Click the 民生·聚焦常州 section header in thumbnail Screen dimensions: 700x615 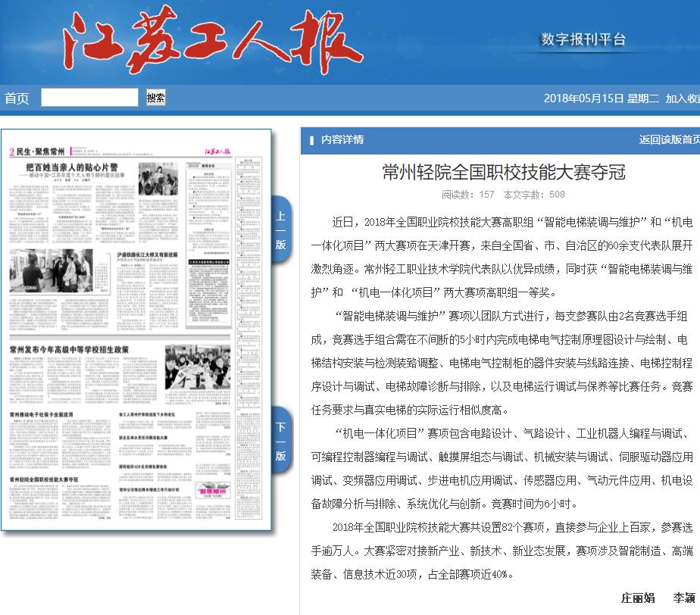pyautogui.click(x=40, y=151)
